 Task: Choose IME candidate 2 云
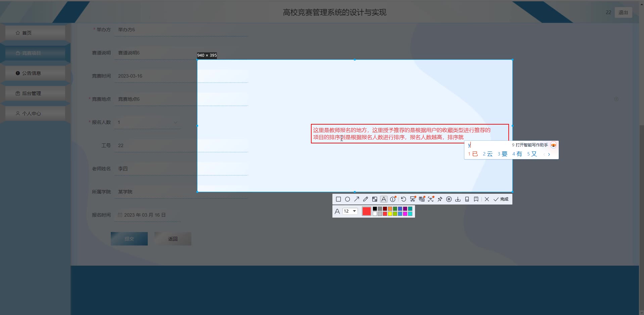488,154
